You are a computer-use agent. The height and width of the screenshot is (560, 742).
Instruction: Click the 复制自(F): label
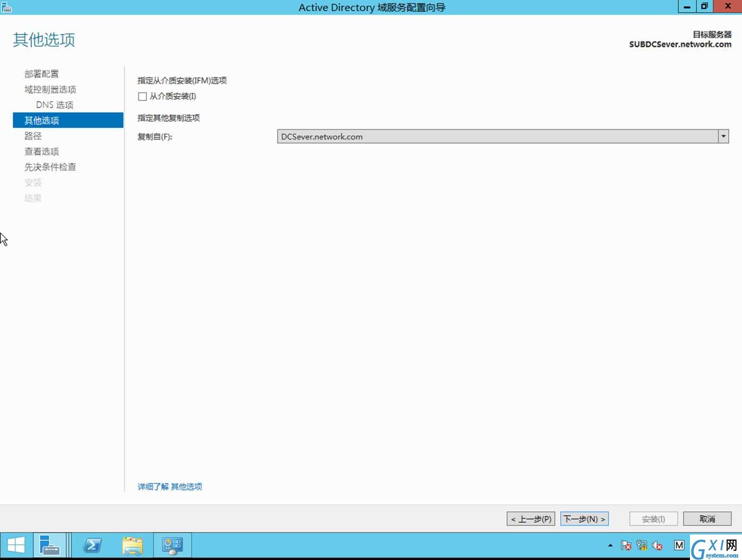[x=155, y=137]
